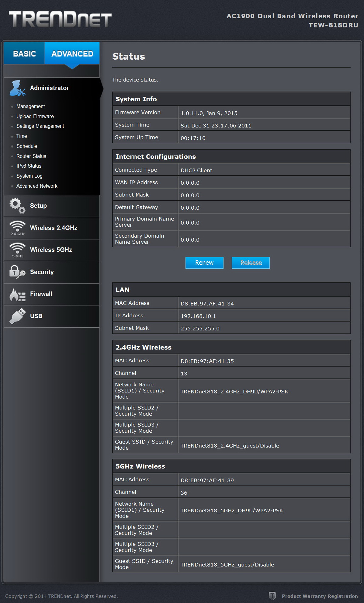Expand the USB menu section

(x=51, y=316)
